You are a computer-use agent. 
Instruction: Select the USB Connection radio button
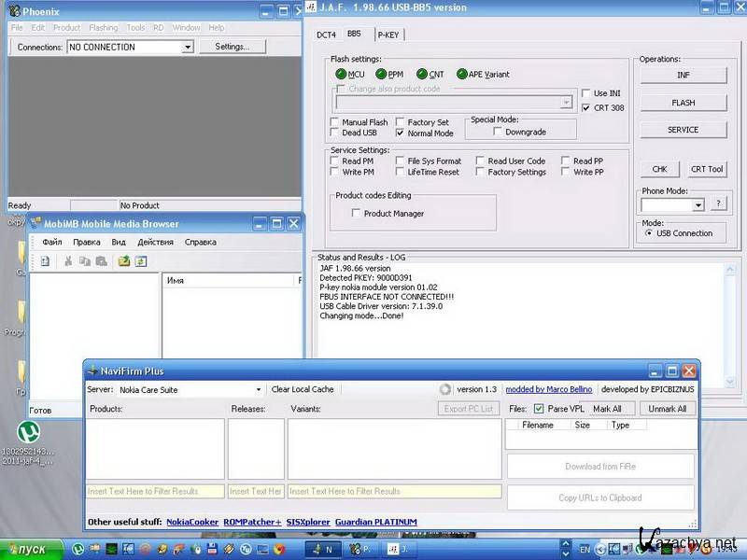tap(649, 233)
